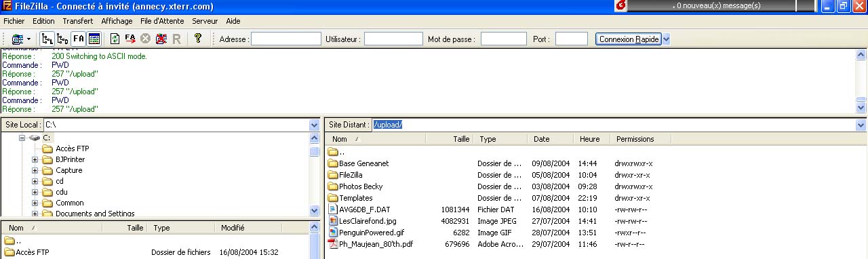Click the Port input field
Screen dimensions: 868x259
pyautogui.click(x=572, y=39)
